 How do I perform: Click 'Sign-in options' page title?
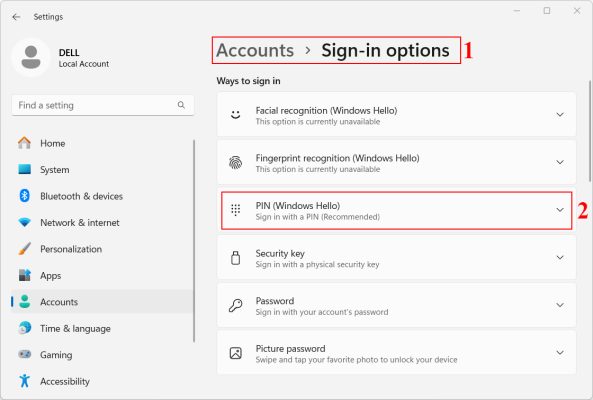tap(385, 50)
